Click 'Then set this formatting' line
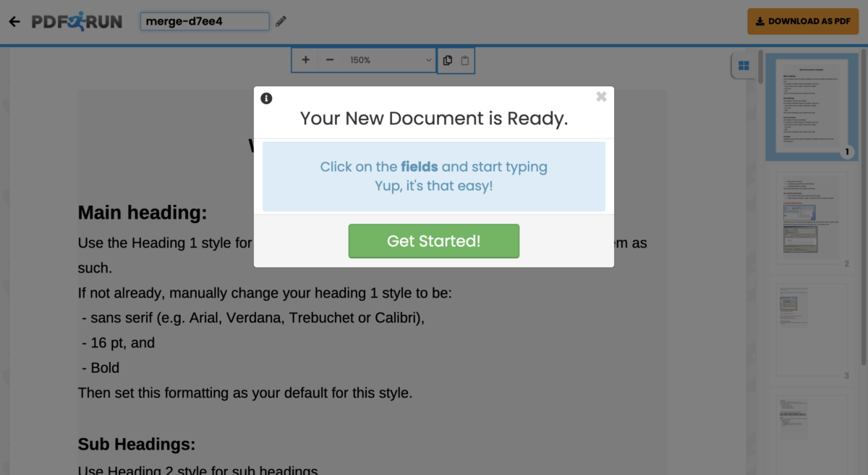Image resolution: width=868 pixels, height=475 pixels. click(245, 394)
